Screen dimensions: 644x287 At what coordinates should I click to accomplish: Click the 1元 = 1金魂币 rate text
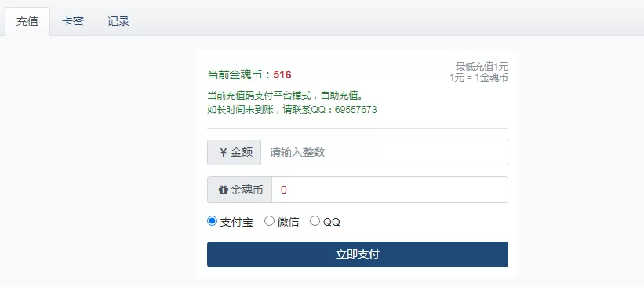(479, 77)
